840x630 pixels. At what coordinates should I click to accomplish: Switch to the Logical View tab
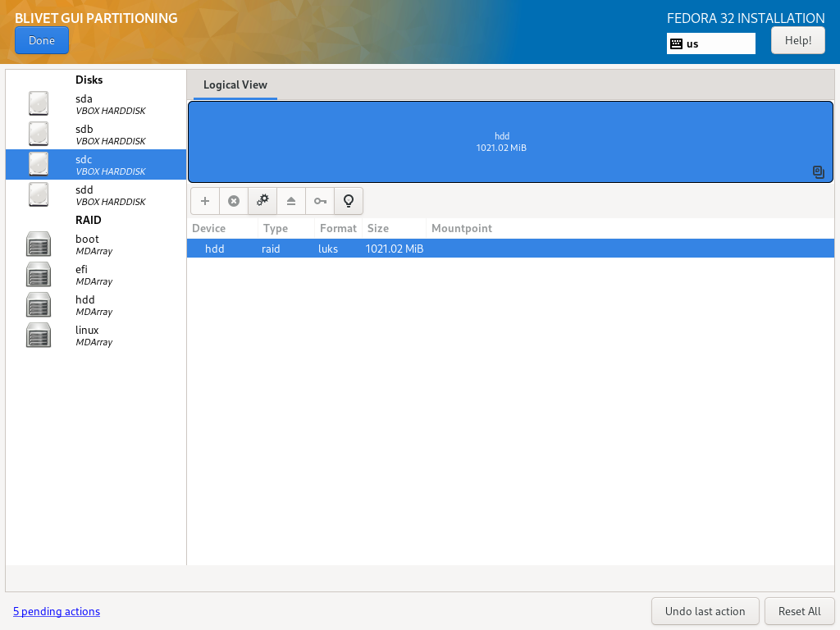click(x=235, y=85)
